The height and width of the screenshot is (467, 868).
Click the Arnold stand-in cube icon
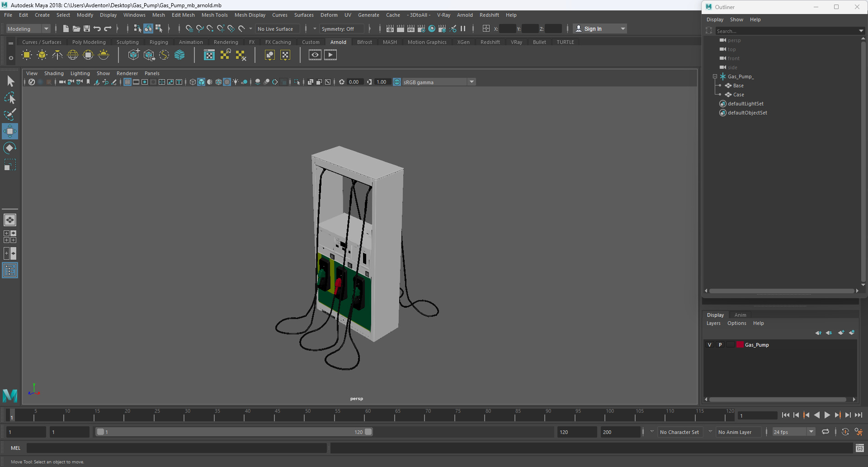pyautogui.click(x=133, y=55)
